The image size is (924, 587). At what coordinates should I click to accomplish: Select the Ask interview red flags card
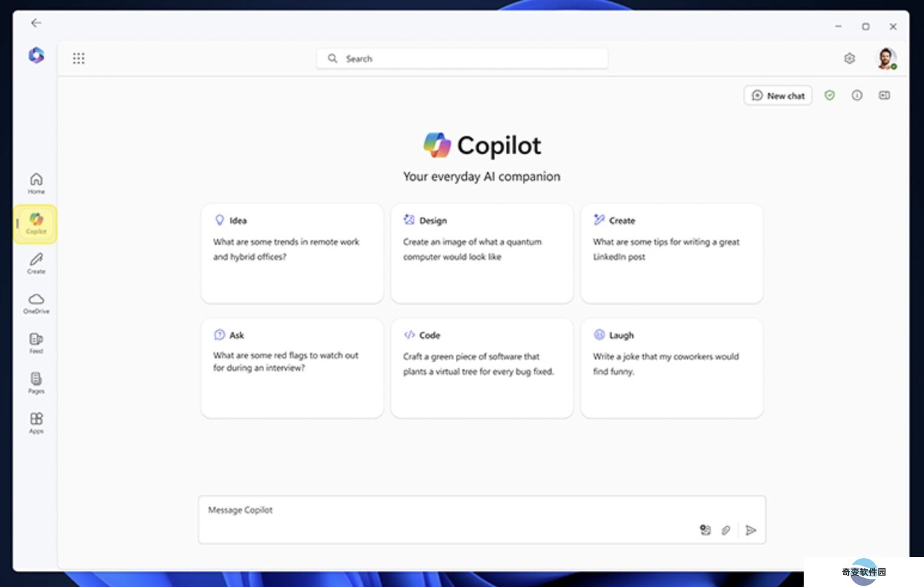(292, 368)
